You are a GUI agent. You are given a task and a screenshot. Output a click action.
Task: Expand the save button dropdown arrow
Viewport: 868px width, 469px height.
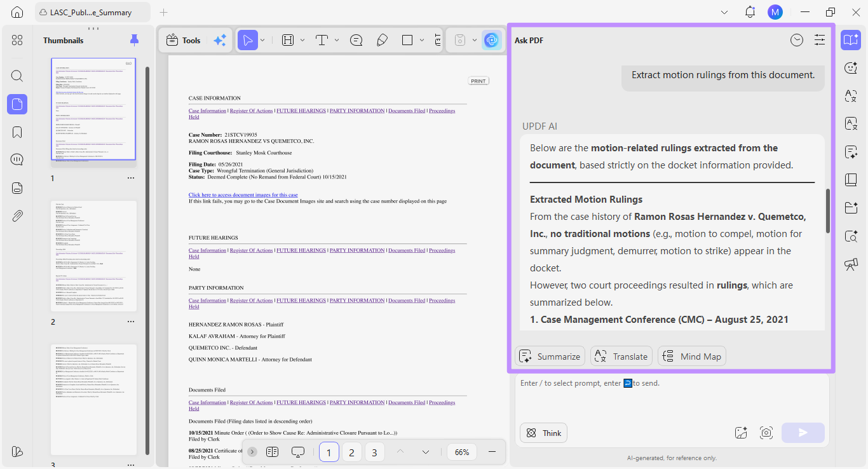coord(475,40)
